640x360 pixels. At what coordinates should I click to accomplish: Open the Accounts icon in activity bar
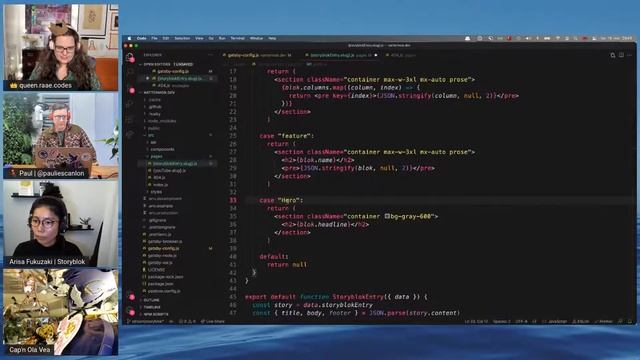point(131,297)
